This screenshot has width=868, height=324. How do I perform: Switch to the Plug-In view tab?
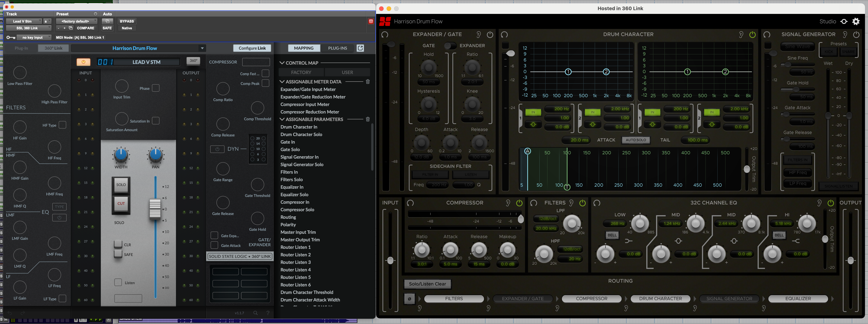click(21, 48)
